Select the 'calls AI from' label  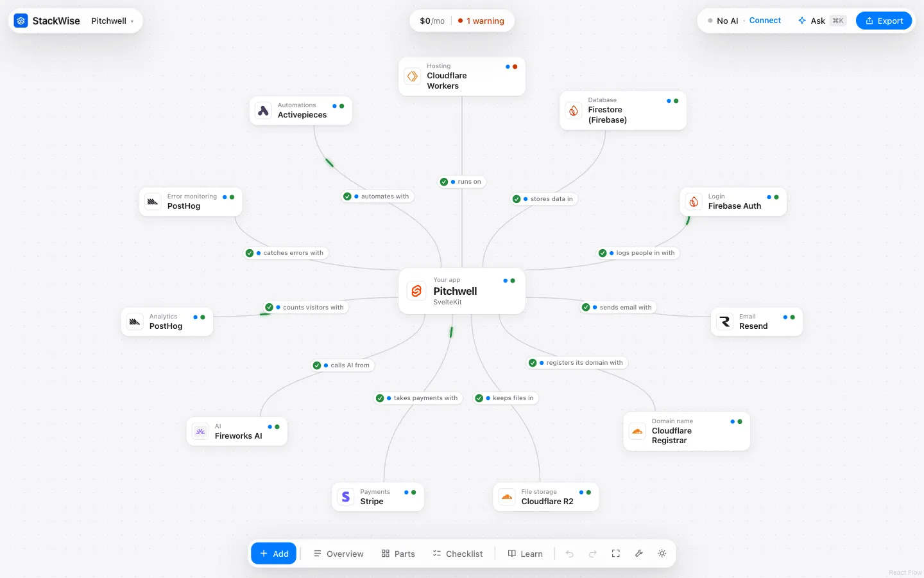(343, 365)
